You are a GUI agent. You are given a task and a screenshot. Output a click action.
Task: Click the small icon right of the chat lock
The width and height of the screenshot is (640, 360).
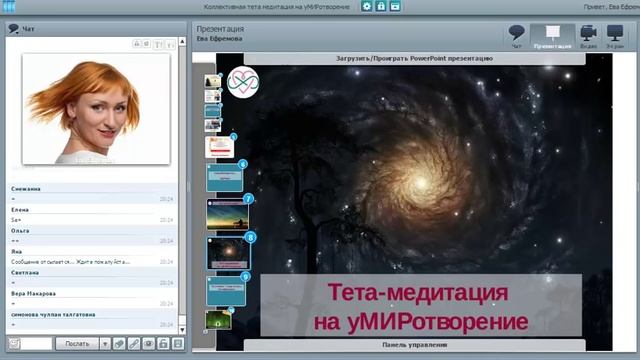tap(147, 43)
